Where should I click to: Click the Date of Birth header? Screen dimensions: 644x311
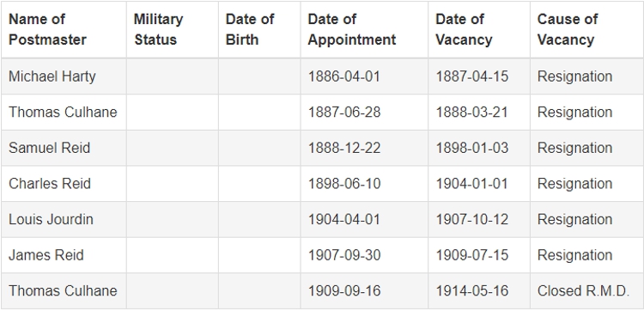(x=259, y=29)
